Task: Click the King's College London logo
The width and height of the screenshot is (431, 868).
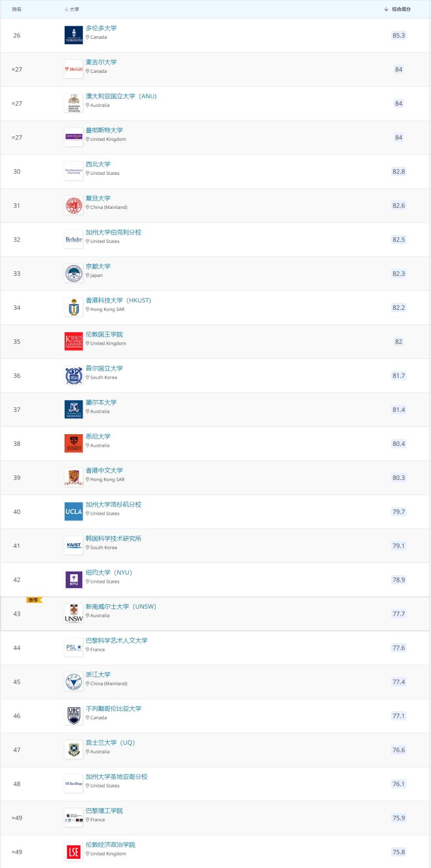Action: click(74, 341)
